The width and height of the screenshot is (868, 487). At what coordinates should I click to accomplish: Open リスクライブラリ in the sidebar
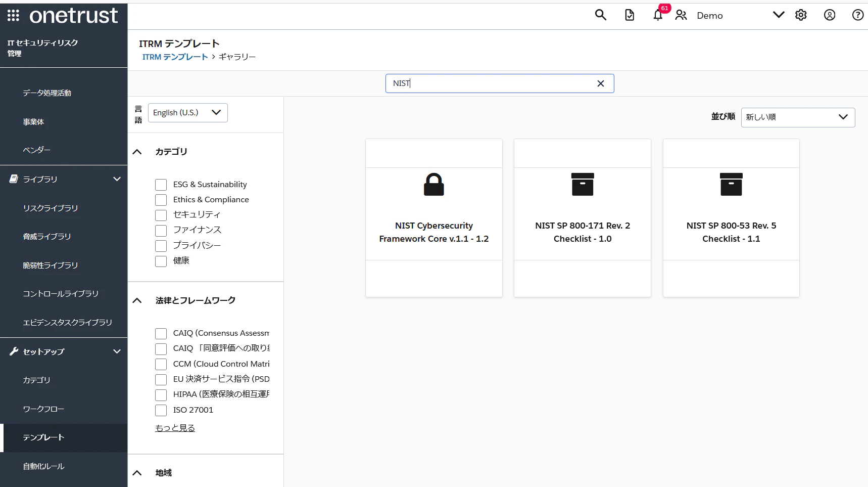pyautogui.click(x=50, y=208)
